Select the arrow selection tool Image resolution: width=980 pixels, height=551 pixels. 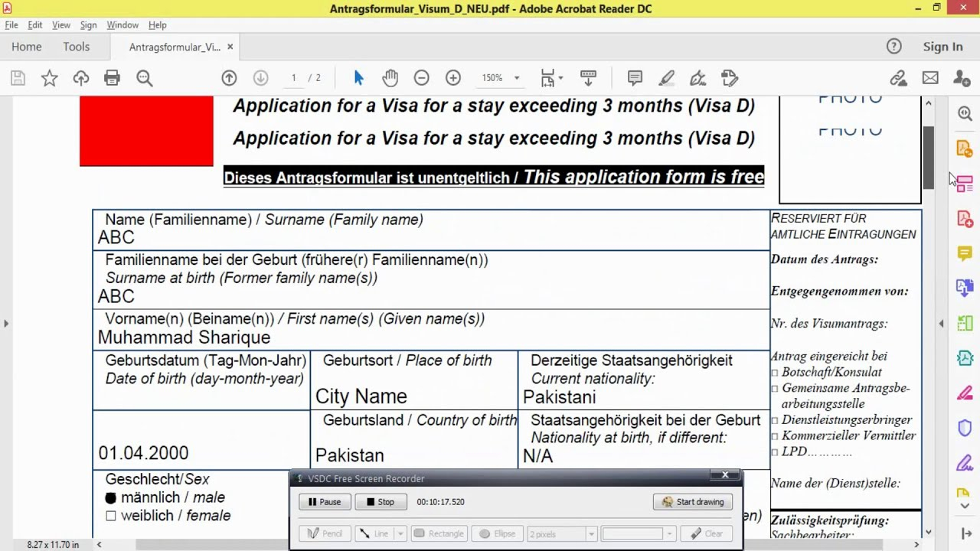point(359,78)
